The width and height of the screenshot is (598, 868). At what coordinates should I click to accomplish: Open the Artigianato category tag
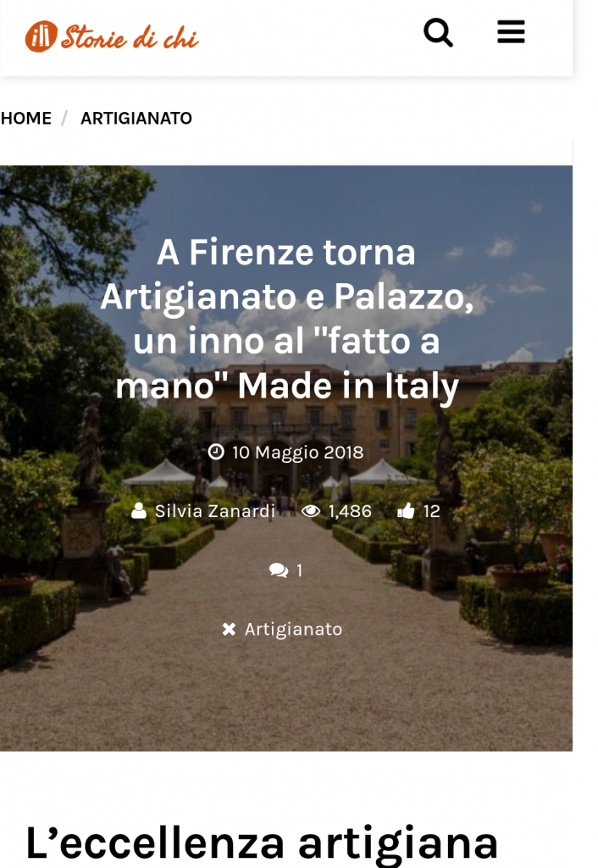(293, 630)
